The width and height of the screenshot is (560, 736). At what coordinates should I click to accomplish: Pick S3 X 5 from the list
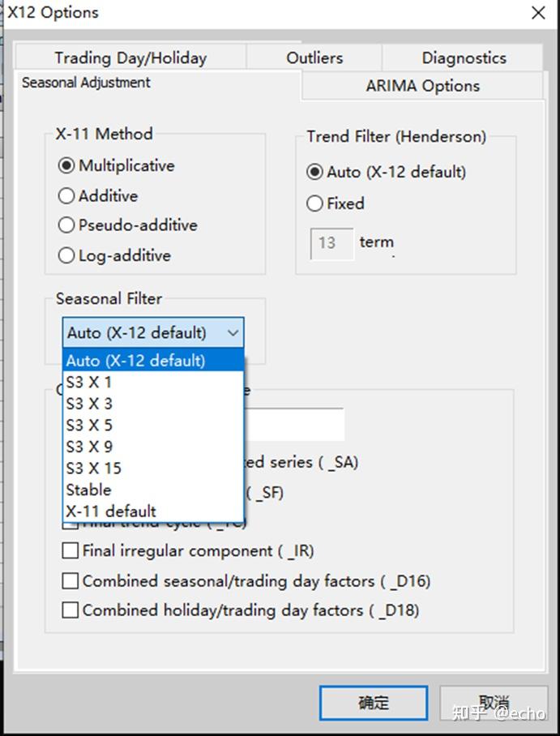[x=89, y=425]
